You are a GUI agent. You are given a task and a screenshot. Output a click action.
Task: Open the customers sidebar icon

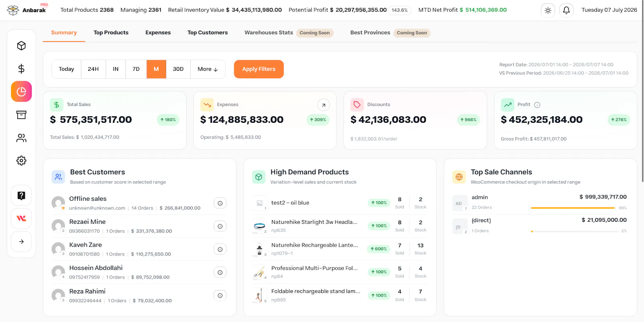[x=21, y=138]
